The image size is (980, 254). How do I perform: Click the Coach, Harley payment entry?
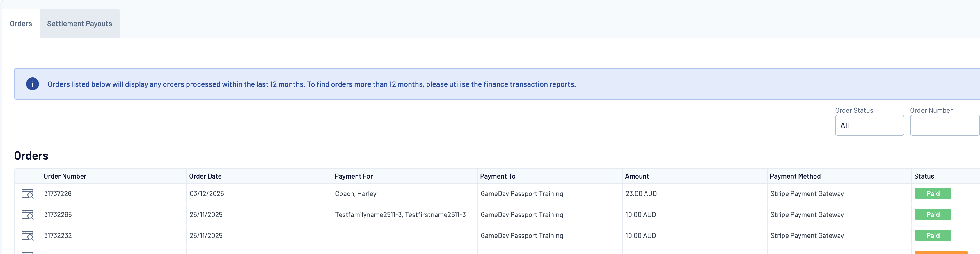(356, 194)
